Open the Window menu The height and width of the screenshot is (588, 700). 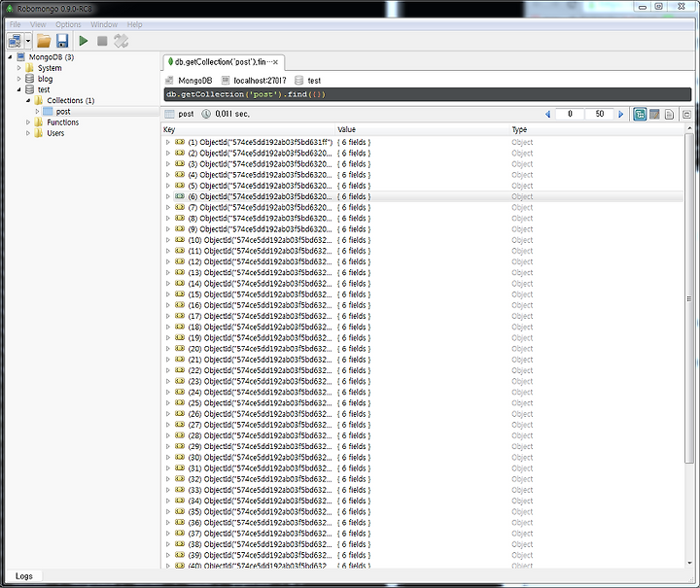point(104,24)
